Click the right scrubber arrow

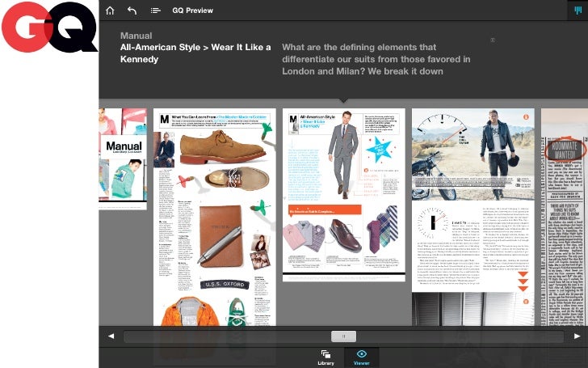coord(577,336)
